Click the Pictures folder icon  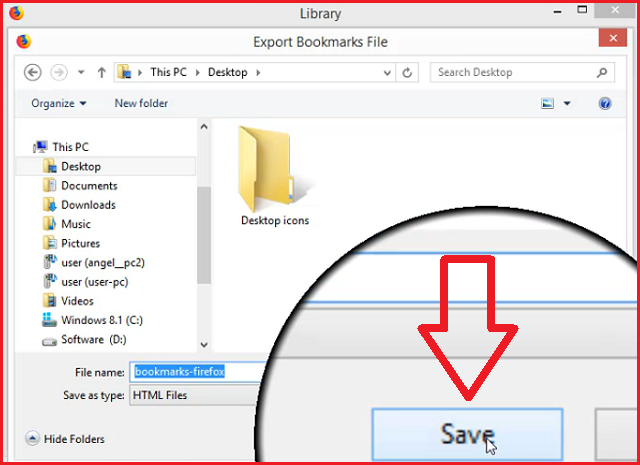[49, 243]
